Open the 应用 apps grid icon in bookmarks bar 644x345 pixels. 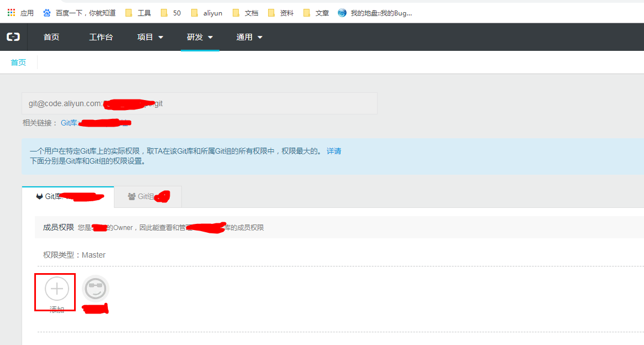[10, 12]
